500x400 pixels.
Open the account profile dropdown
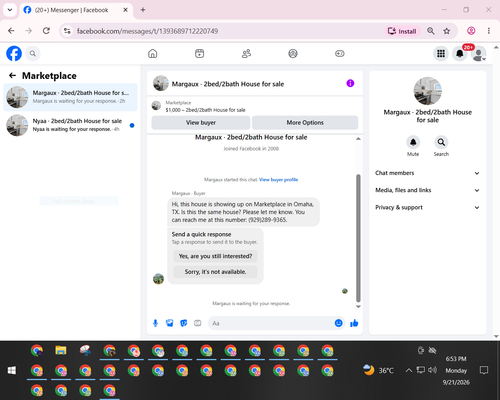pyautogui.click(x=479, y=53)
